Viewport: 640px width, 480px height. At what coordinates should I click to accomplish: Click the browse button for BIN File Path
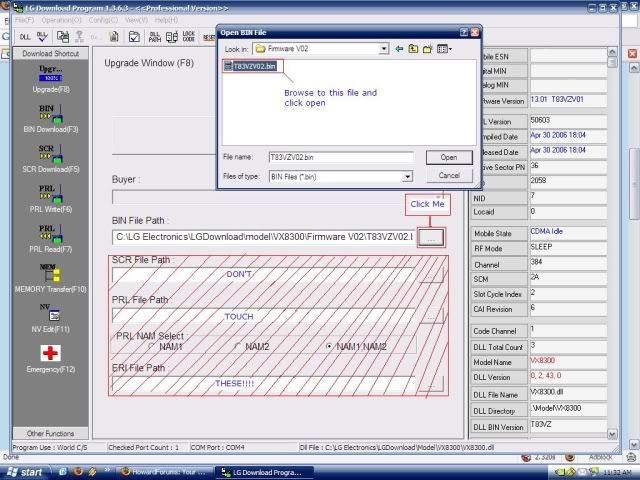pos(431,238)
